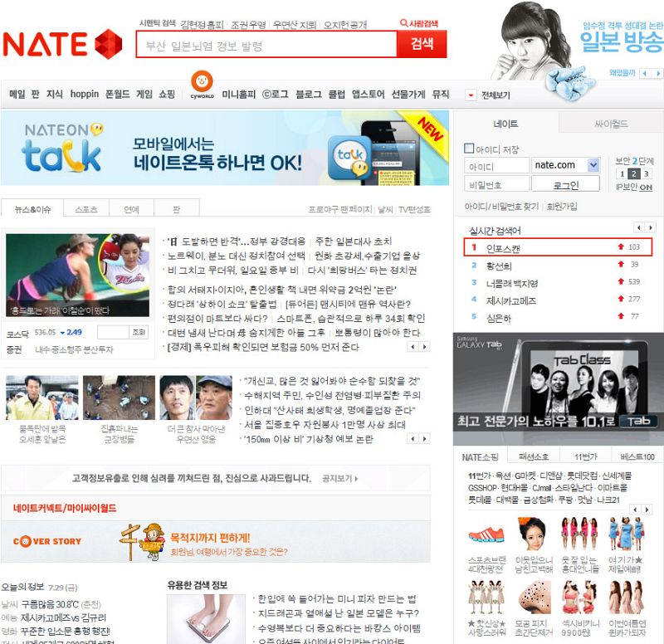Open the nate.com domain dropdown
Image resolution: width=664 pixels, height=644 pixels.
click(x=593, y=165)
